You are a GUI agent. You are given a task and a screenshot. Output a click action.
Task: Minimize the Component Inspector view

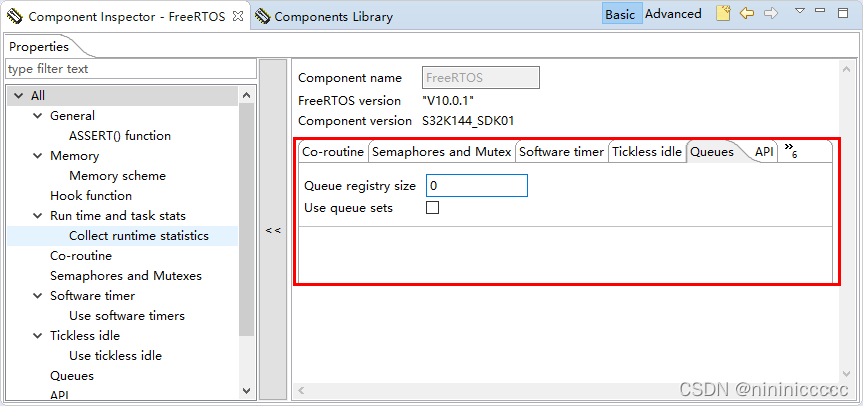pyautogui.click(x=820, y=10)
